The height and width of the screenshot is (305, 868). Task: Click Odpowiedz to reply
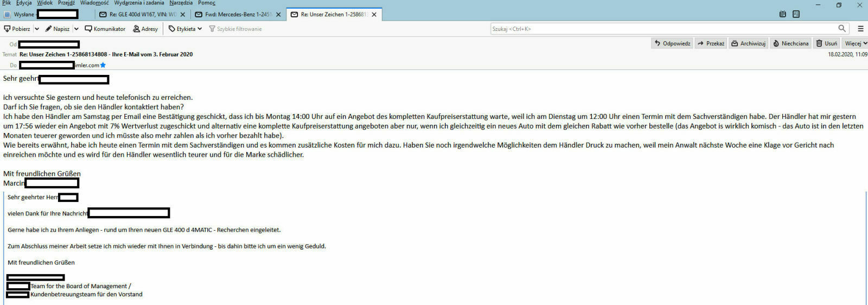pos(672,43)
